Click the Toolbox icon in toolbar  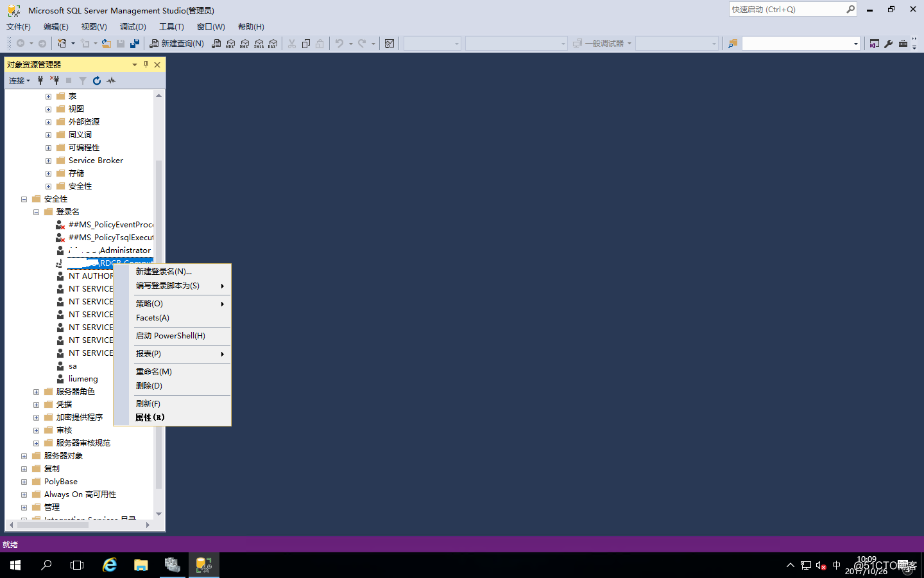903,44
